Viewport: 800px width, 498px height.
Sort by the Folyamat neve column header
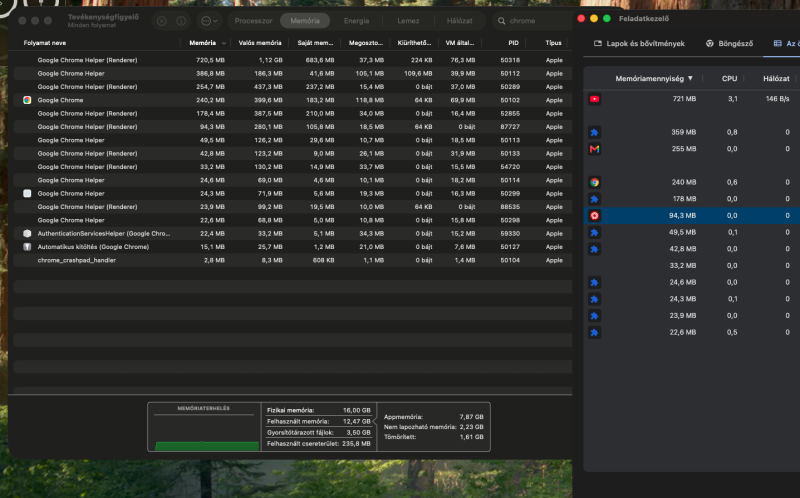pos(45,43)
